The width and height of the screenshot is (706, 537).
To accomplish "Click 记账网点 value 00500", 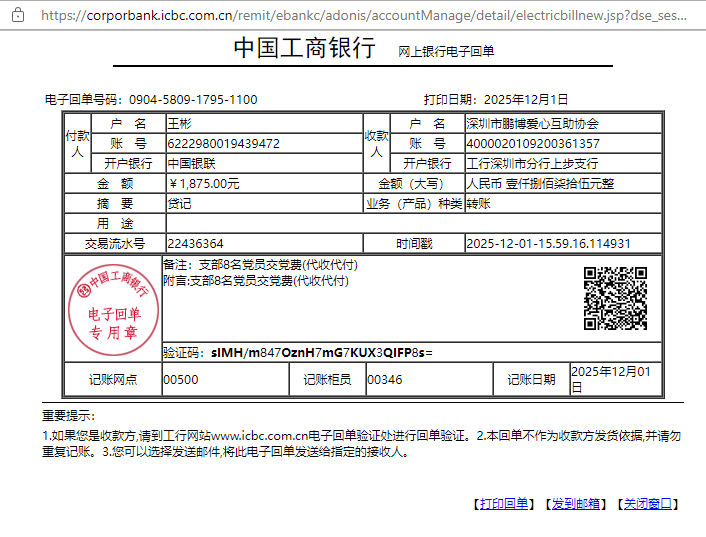I will pos(181,380).
